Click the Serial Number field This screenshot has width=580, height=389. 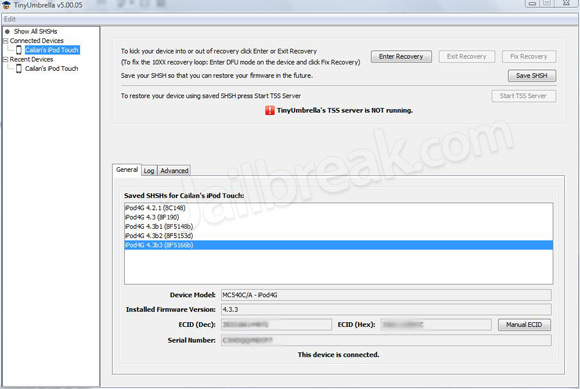coord(386,340)
